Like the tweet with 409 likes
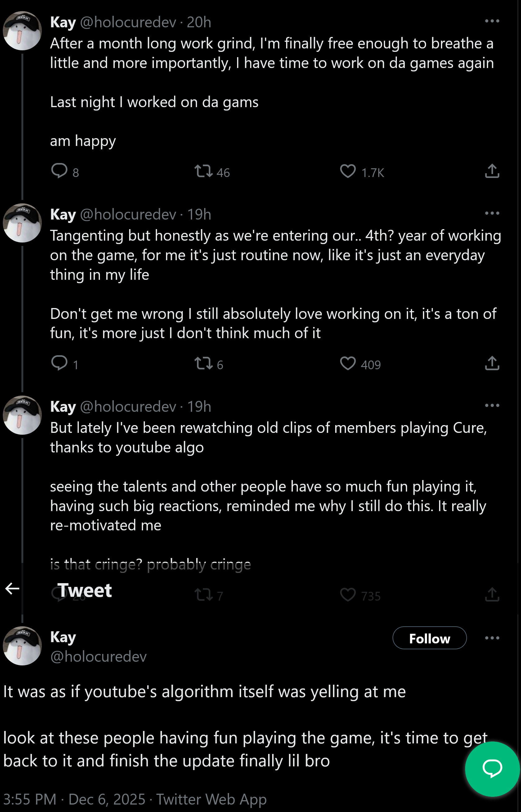521x812 pixels. [x=348, y=364]
